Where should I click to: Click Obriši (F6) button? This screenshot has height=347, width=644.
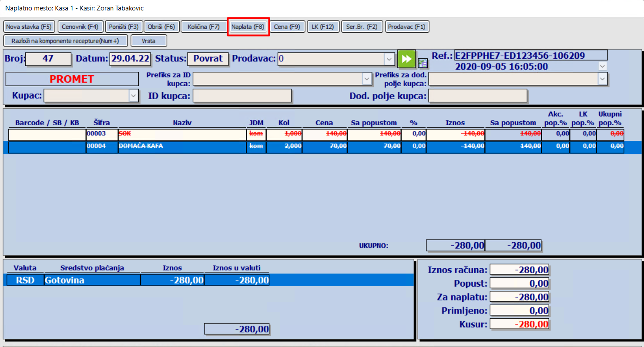click(x=161, y=27)
